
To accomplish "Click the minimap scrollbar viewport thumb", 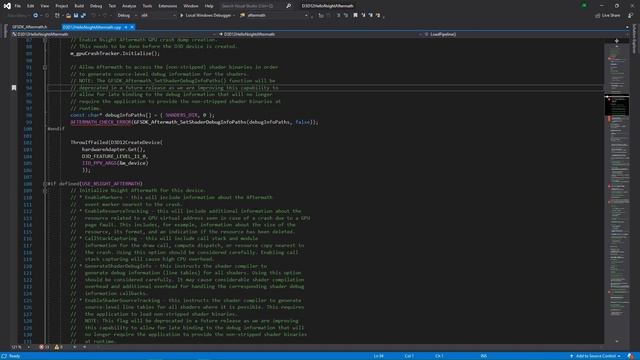I will point(617,105).
